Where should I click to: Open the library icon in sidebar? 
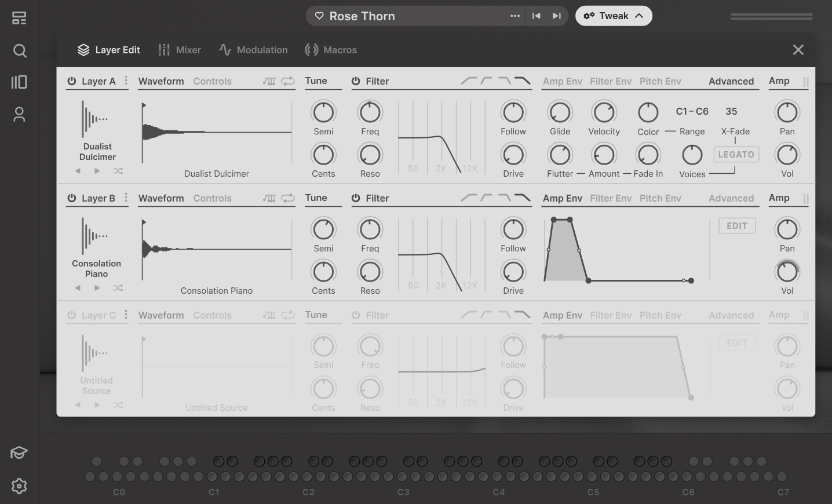point(19,82)
